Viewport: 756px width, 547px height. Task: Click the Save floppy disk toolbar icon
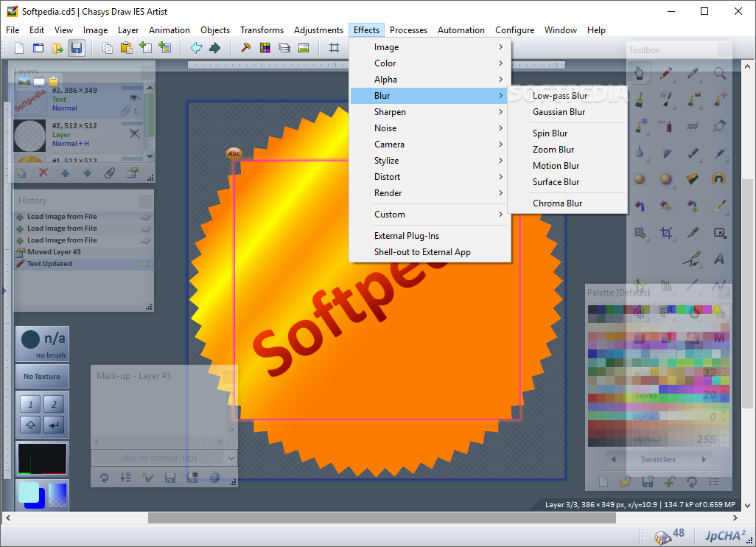(x=77, y=48)
